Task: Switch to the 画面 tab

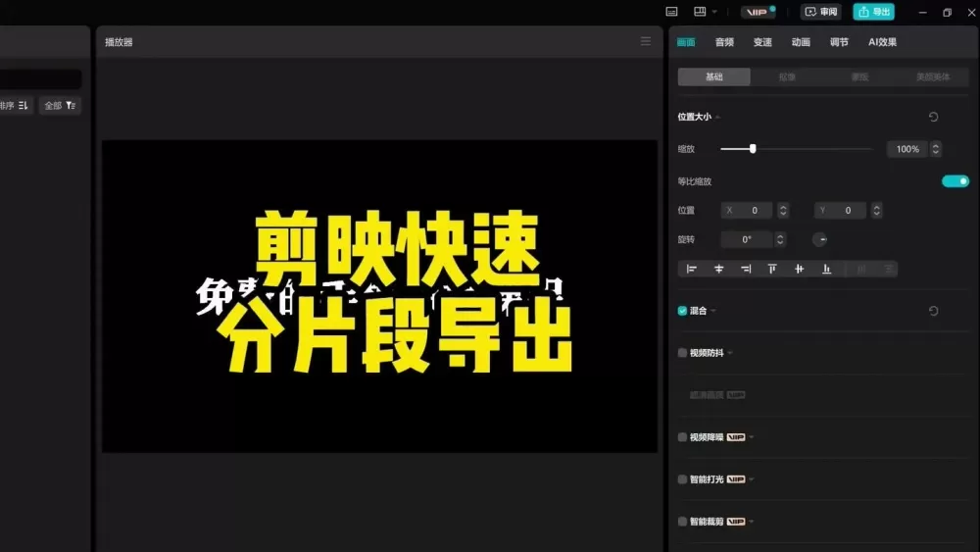Action: coord(686,42)
